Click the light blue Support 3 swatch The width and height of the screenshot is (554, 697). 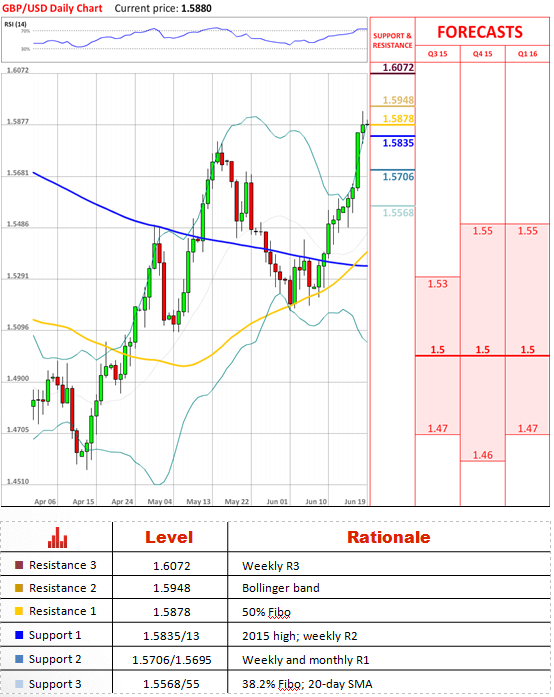(19, 684)
